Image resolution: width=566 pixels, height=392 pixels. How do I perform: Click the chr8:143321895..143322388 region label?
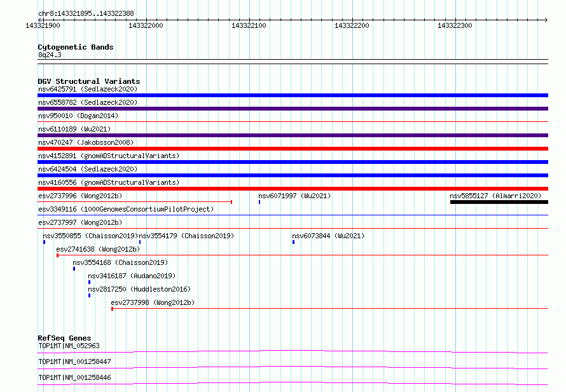coord(86,13)
